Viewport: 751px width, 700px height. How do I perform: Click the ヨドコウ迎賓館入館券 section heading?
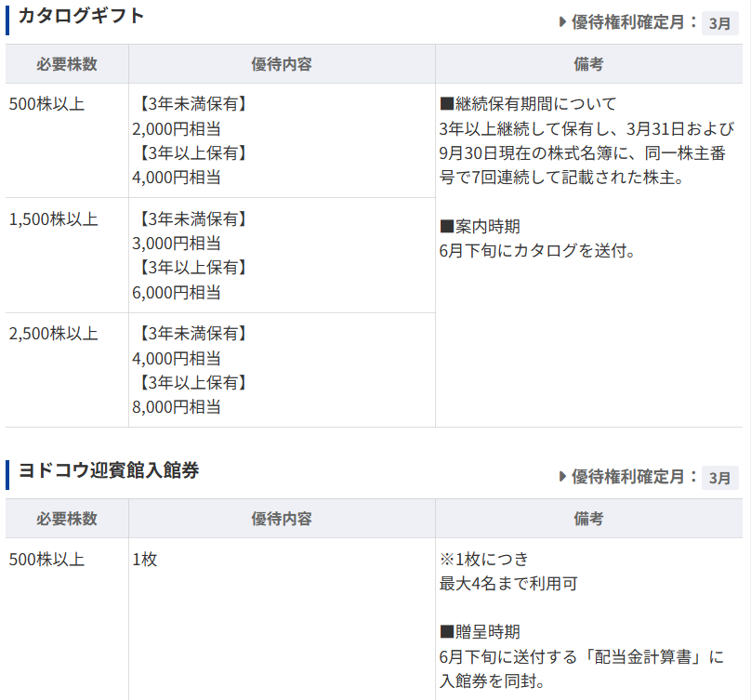pos(109,470)
